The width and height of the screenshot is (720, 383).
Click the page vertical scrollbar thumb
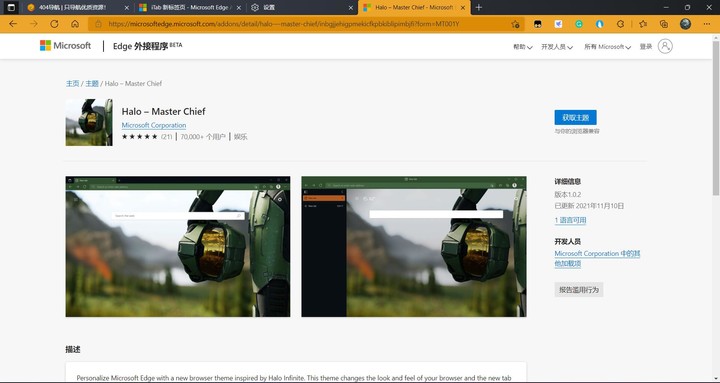point(715,117)
